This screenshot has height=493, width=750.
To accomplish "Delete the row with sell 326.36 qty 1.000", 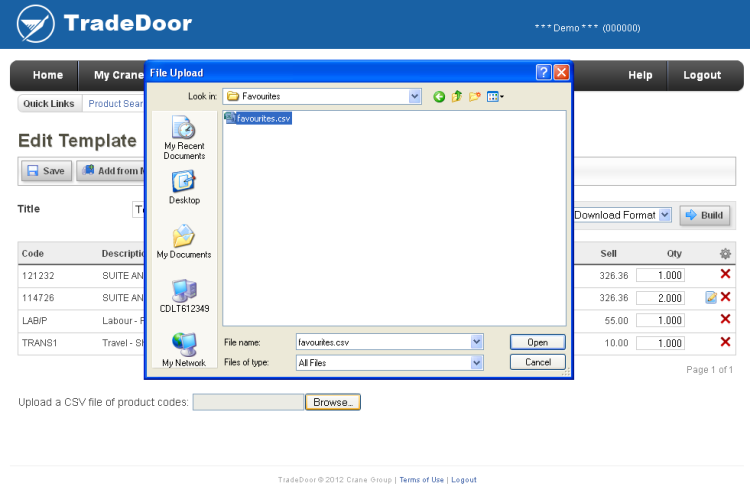I will pos(725,274).
